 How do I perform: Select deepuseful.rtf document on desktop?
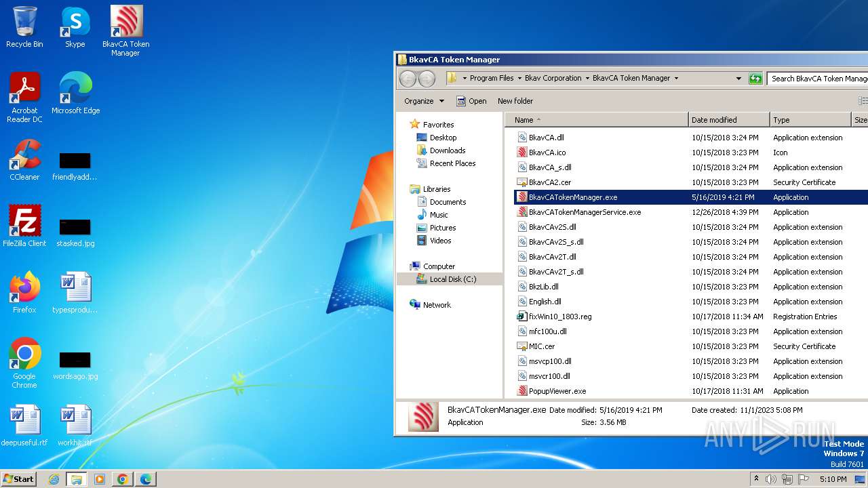(x=24, y=426)
